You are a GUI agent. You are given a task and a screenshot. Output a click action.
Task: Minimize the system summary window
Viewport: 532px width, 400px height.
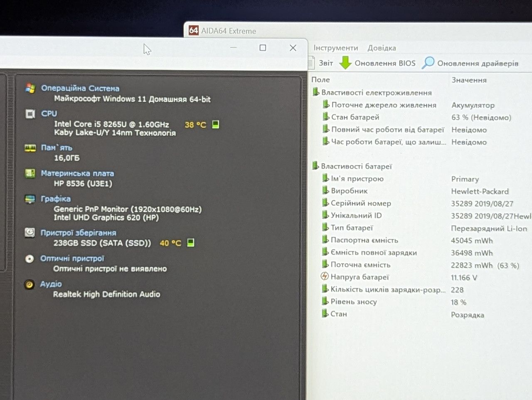click(x=234, y=48)
